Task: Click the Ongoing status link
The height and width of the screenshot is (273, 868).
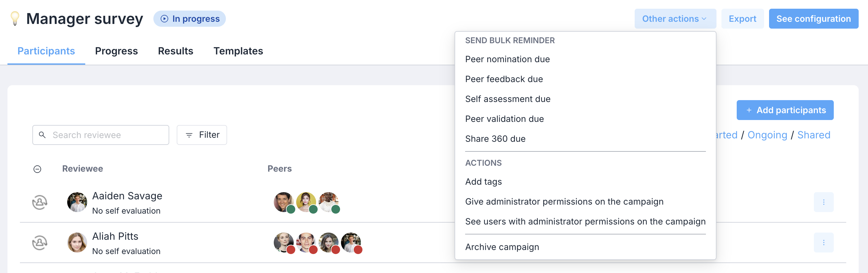Action: click(x=767, y=135)
